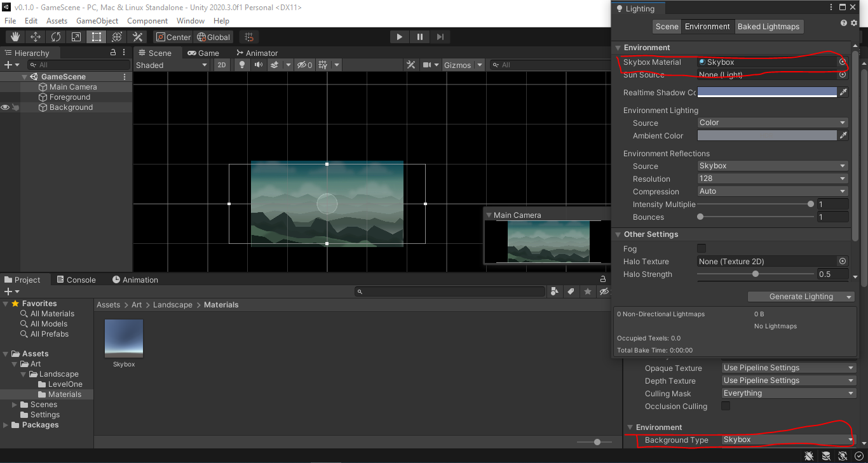Enable the Occlusion Culling checkbox

pos(726,406)
